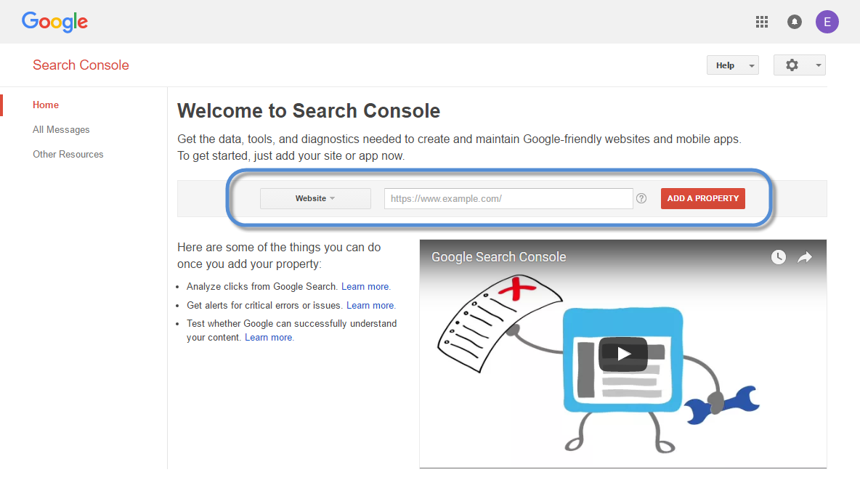Viewport: 860px width, 504px height.
Task: Open the notifications bell icon
Action: pos(794,22)
